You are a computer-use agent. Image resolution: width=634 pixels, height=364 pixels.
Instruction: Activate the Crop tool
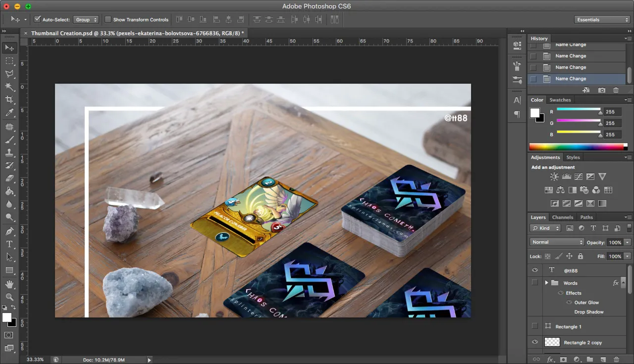pyautogui.click(x=9, y=100)
